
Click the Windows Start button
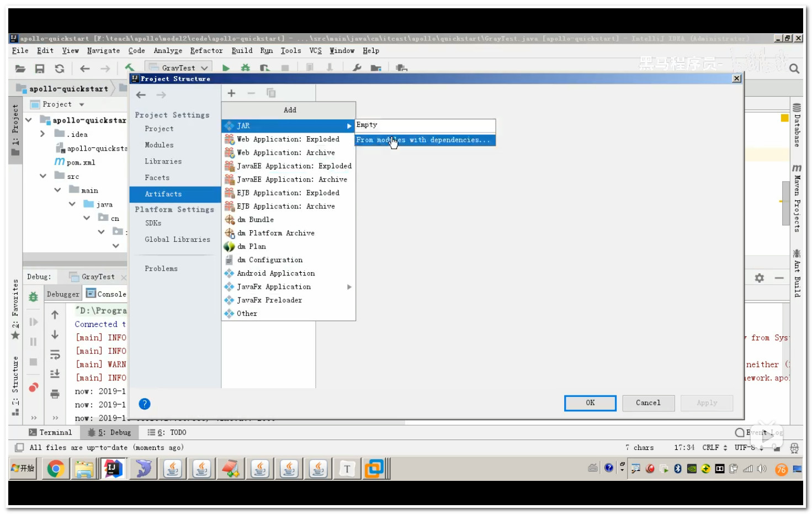coord(23,469)
